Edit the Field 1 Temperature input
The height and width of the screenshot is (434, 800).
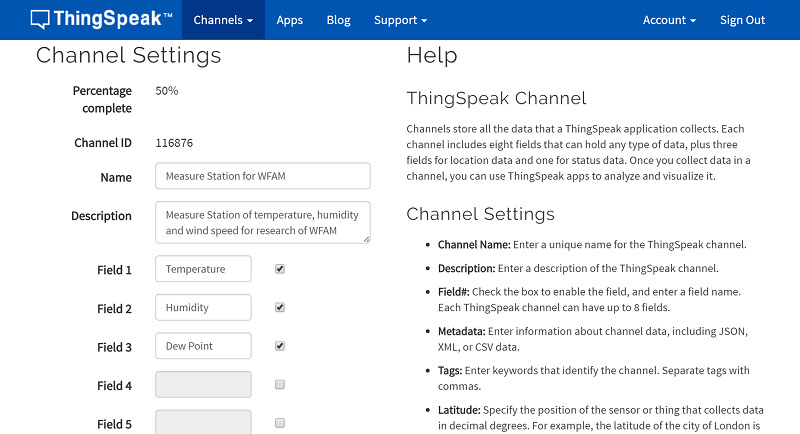203,269
